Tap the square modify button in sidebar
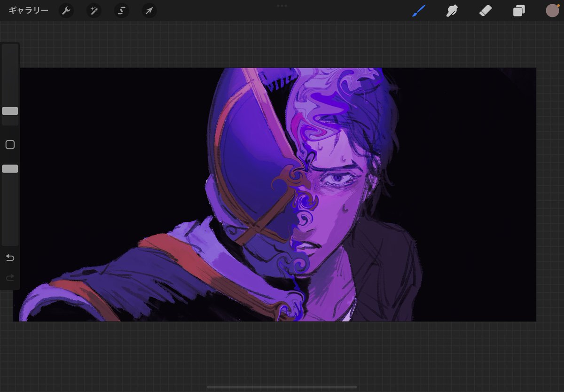 coord(10,145)
